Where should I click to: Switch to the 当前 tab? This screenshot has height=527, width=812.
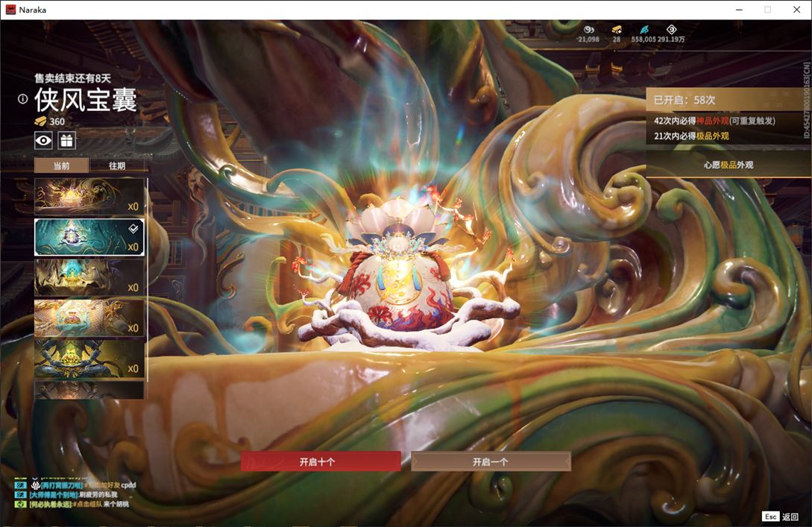pos(62,165)
